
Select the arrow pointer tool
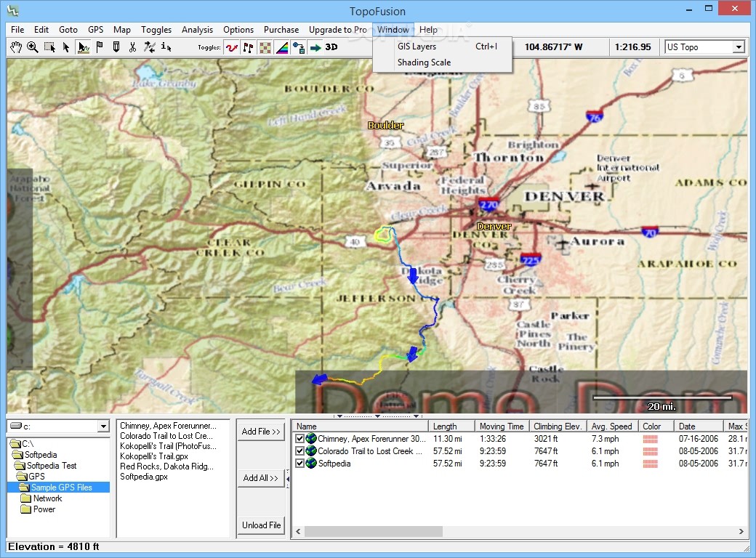point(66,47)
